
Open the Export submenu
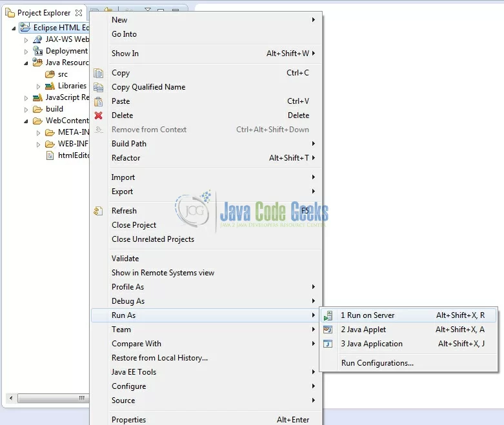[207, 192]
